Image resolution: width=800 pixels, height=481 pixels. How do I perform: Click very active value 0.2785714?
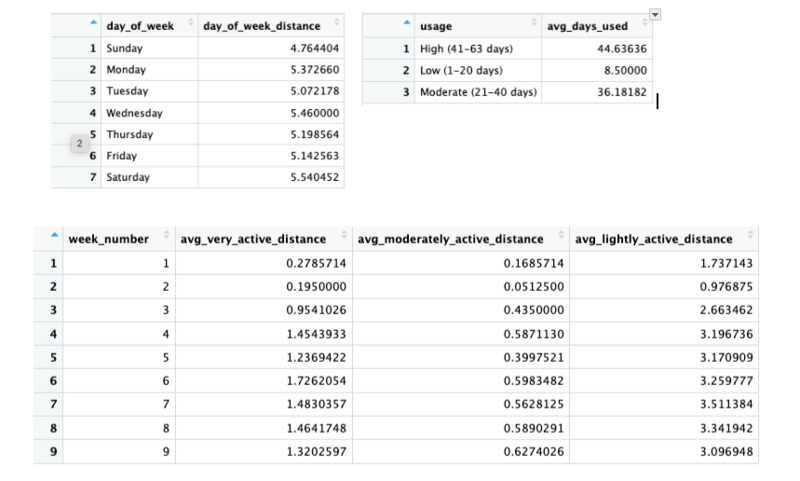(x=316, y=263)
